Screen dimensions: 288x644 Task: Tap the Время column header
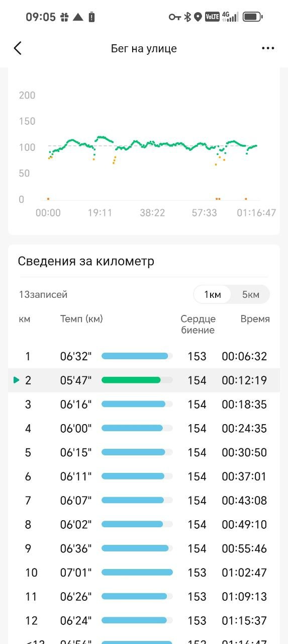[x=255, y=319]
